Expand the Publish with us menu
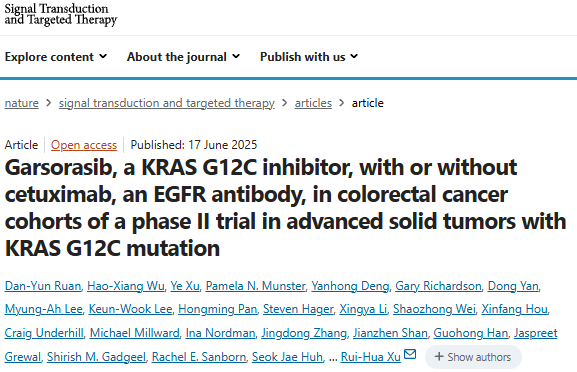 [x=309, y=57]
